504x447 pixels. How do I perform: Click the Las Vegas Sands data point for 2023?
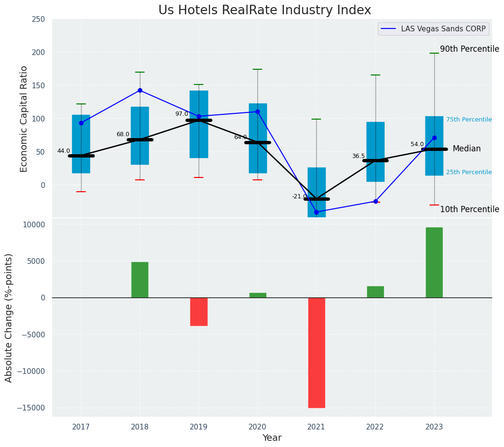tap(434, 138)
